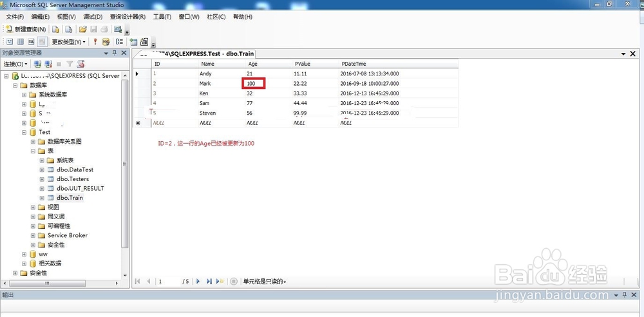Click the Age column header
The width and height of the screenshot is (644, 317).
click(268, 64)
